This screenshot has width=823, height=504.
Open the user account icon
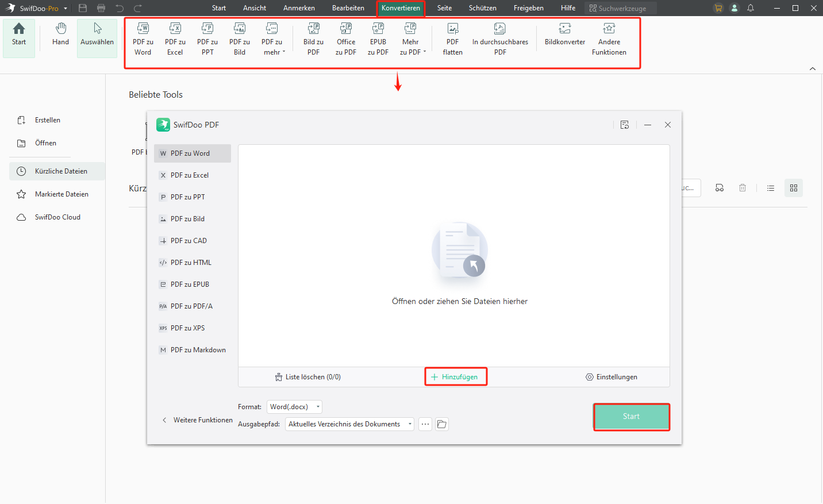click(734, 8)
